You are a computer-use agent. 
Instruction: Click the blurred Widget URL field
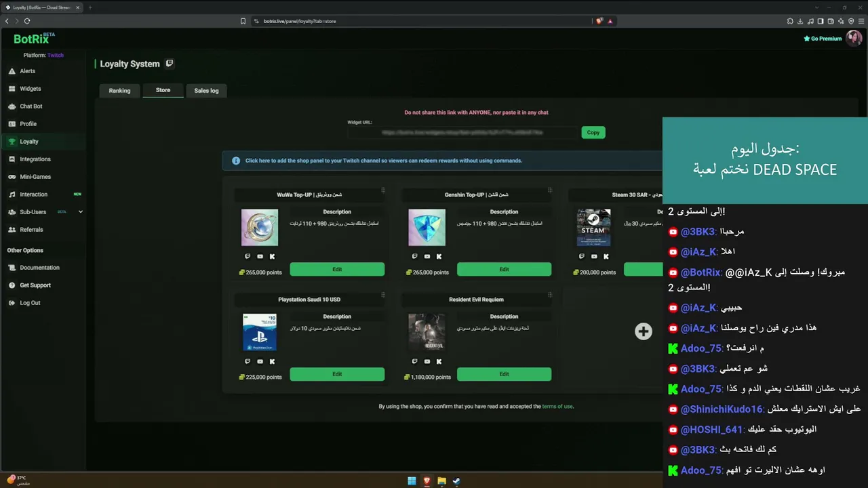click(463, 133)
